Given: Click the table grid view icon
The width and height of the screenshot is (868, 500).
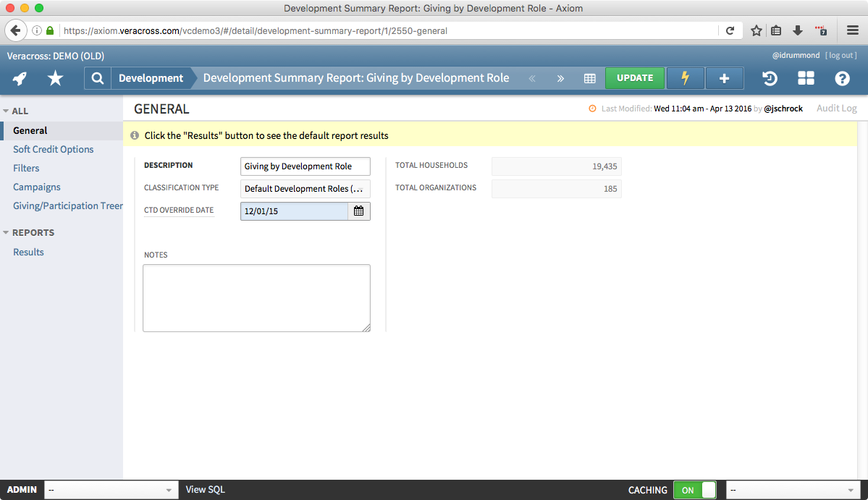Looking at the screenshot, I should (x=590, y=78).
